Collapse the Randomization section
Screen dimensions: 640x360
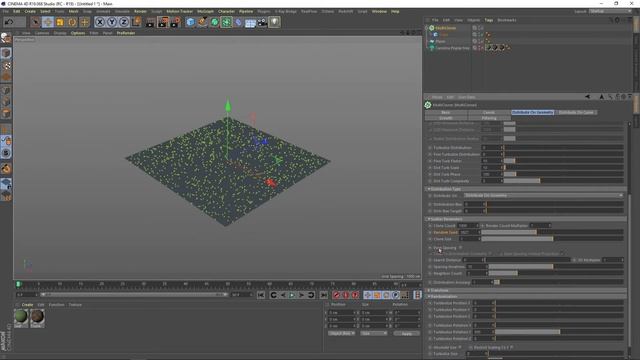pos(429,297)
